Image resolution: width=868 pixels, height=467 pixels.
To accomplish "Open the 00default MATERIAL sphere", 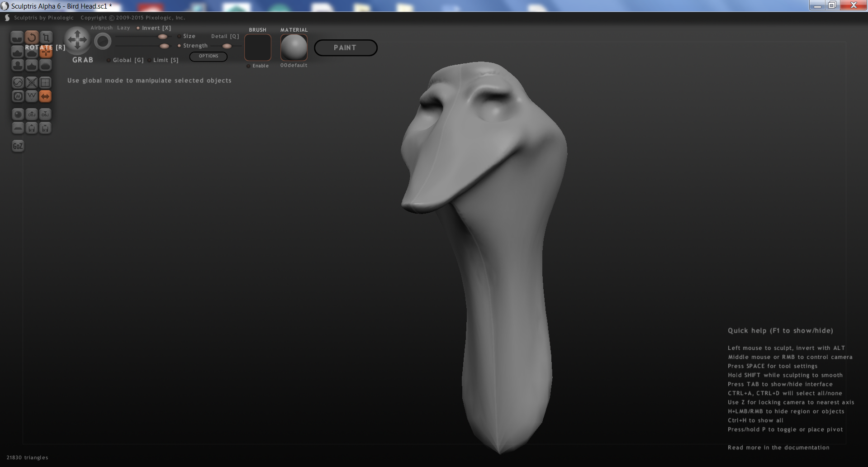I will click(294, 48).
